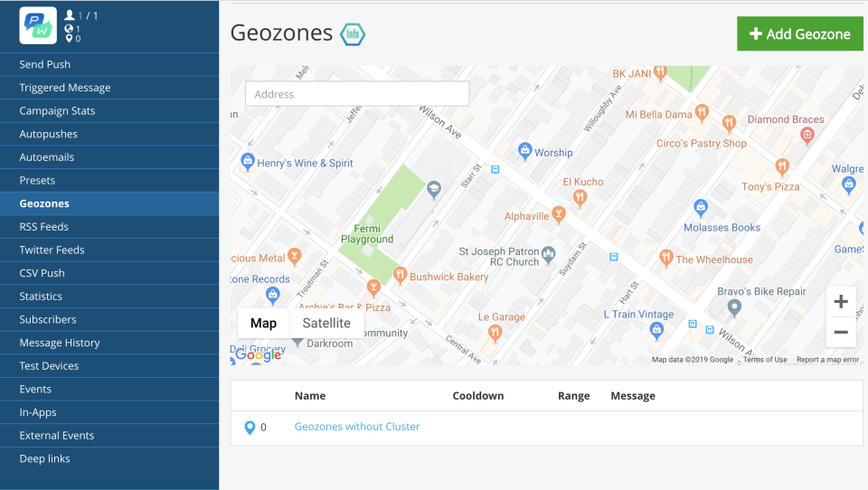Click the Bravo's Bike Repair pin
This screenshot has height=490, width=868.
[734, 307]
